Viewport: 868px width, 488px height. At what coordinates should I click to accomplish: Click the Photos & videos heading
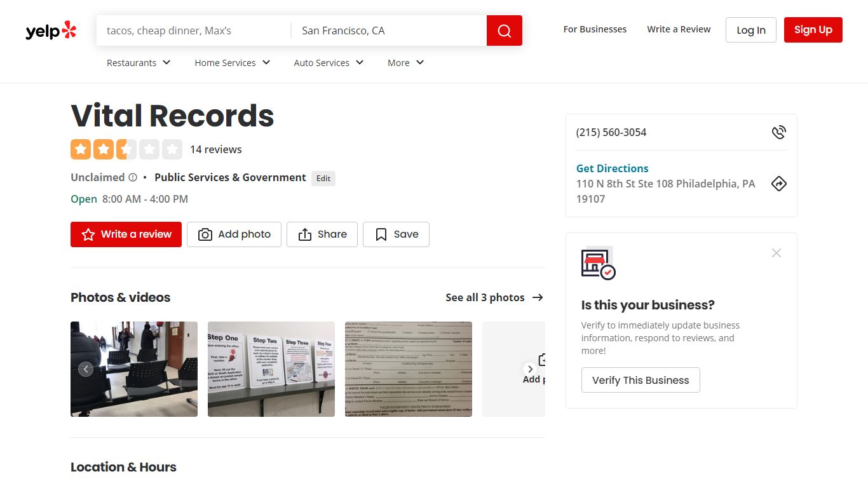(121, 297)
